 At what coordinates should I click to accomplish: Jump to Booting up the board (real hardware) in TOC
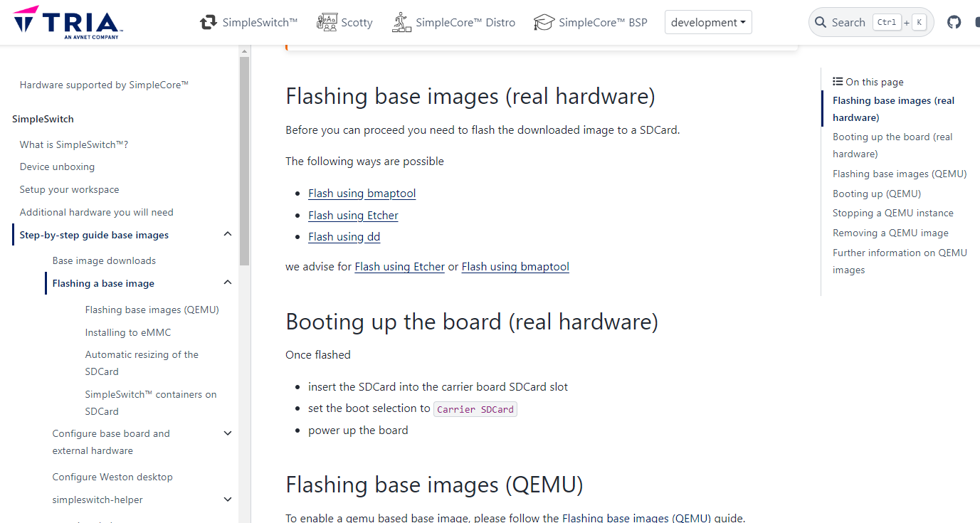pos(892,145)
